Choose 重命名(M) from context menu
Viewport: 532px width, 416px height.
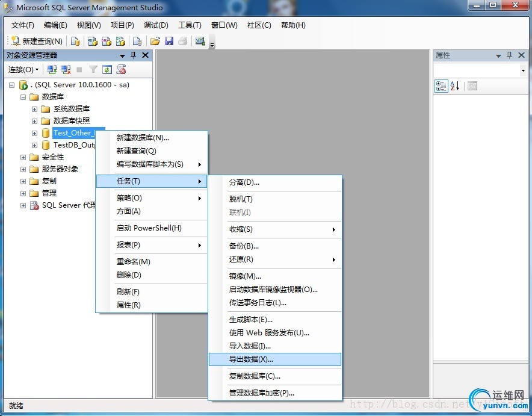coord(152,262)
